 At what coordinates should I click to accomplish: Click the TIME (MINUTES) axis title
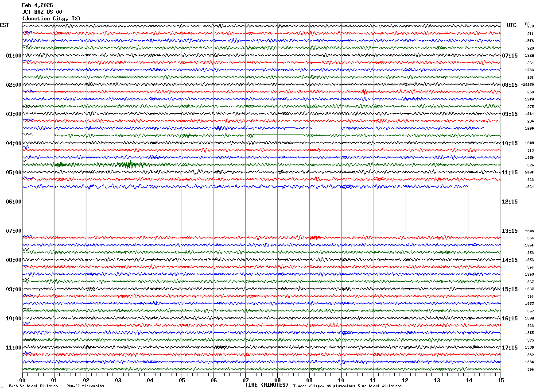(267, 385)
